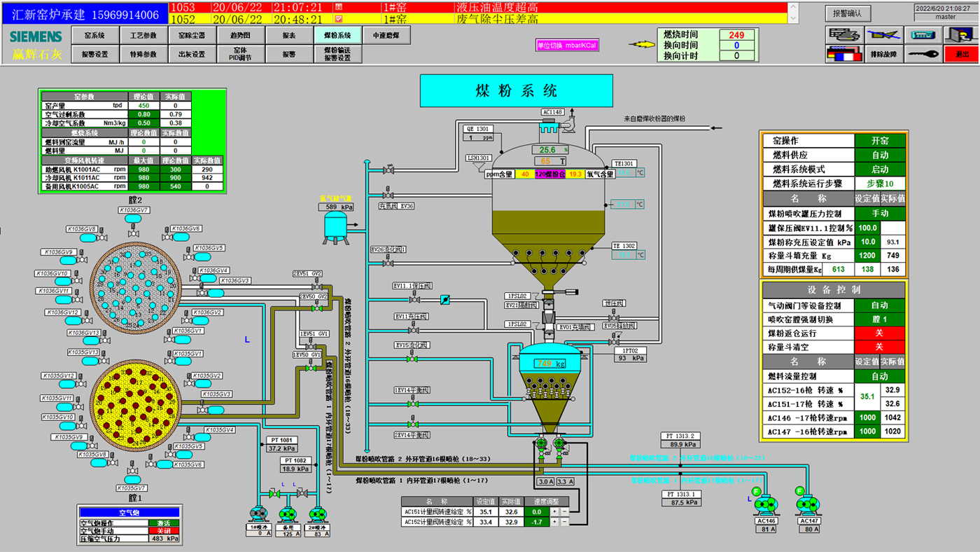Viewport: 980px width, 552px height.
Task: Open the 出灰设置 ash discharge settings
Action: tap(192, 54)
